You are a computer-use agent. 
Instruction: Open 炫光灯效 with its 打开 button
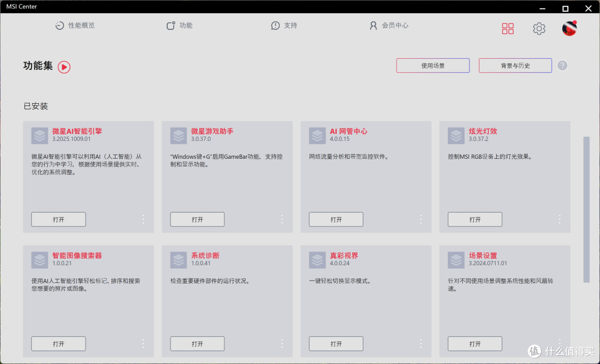coord(475,220)
